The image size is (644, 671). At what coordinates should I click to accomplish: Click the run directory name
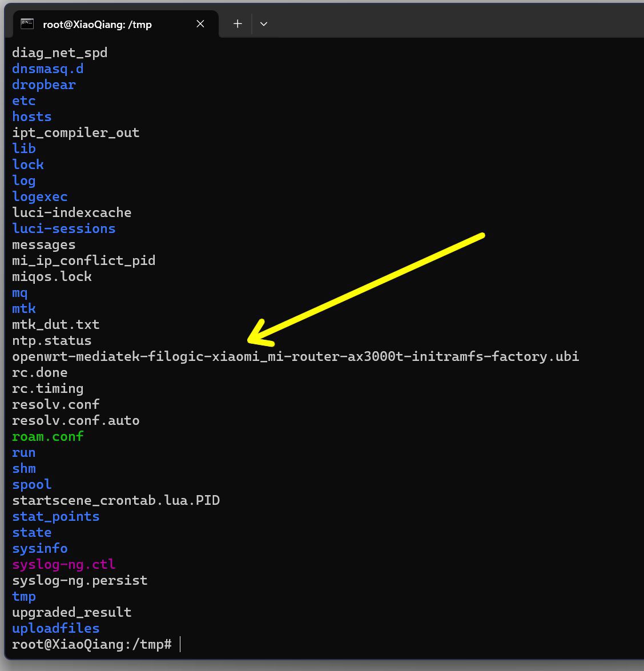coord(23,453)
